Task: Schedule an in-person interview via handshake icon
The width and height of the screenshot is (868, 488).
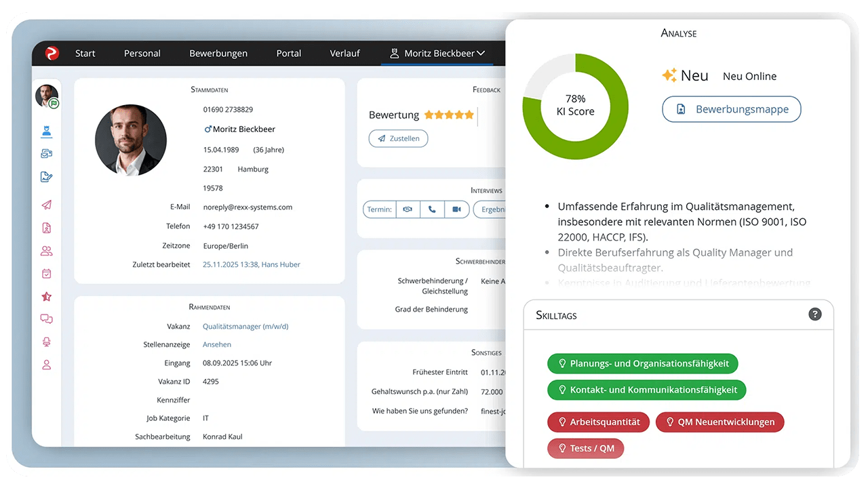Action: (x=408, y=209)
